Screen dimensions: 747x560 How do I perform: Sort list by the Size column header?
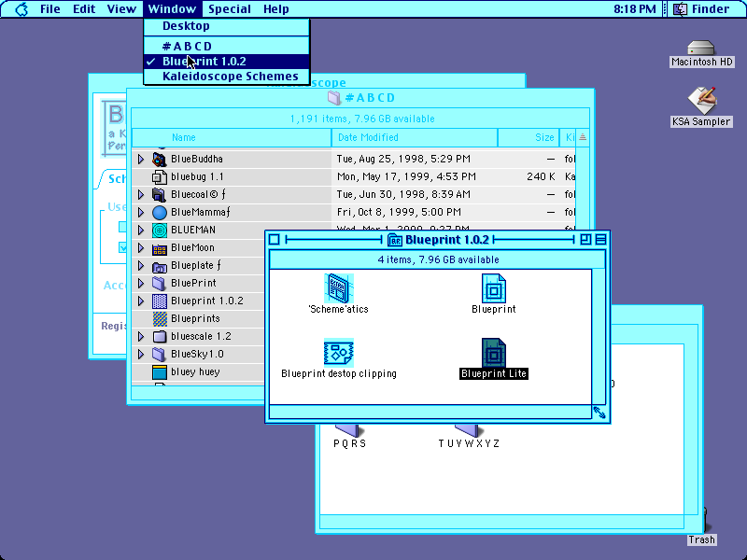529,137
